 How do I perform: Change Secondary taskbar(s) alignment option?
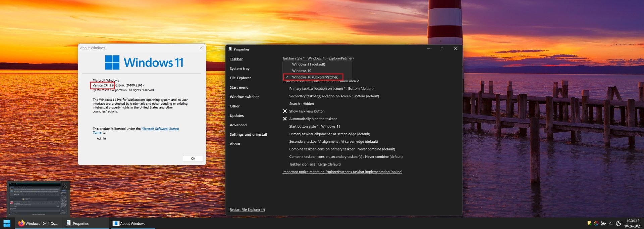333,142
